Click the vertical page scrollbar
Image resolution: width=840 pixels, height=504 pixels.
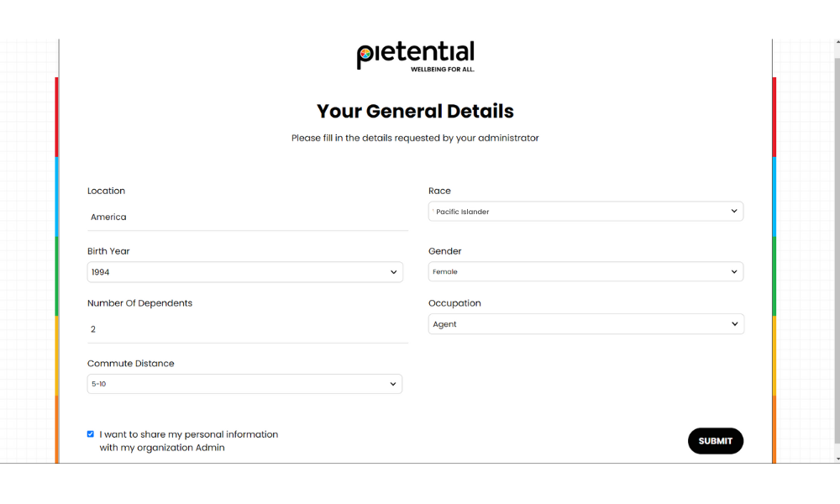pos(836,252)
